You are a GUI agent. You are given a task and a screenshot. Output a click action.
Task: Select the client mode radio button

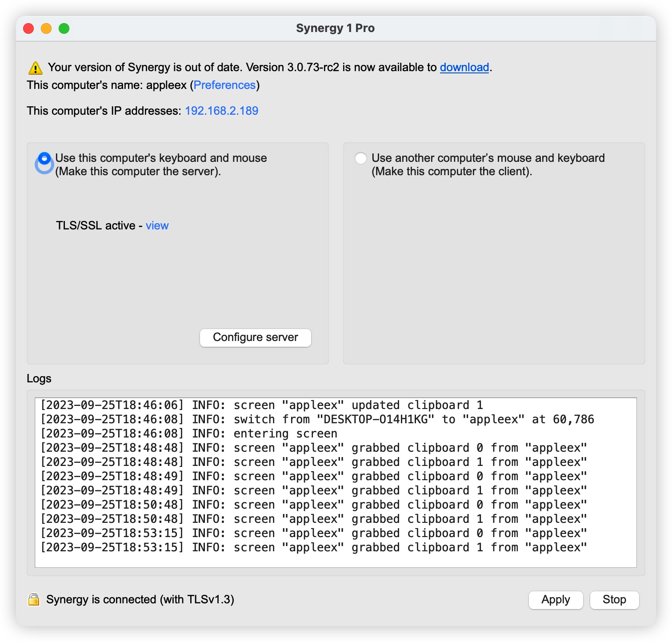[361, 158]
